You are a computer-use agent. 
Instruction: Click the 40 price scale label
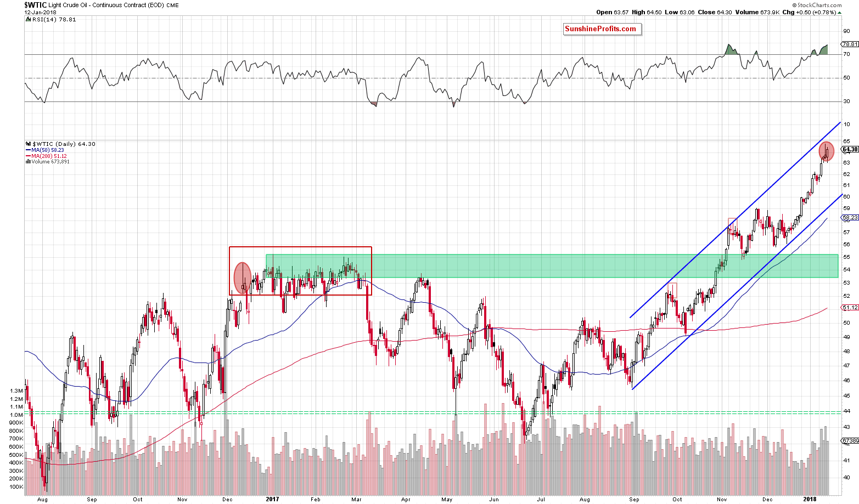click(x=847, y=478)
